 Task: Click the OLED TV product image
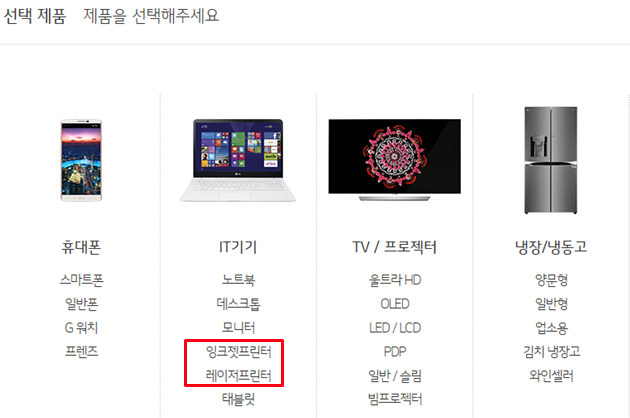click(x=395, y=160)
